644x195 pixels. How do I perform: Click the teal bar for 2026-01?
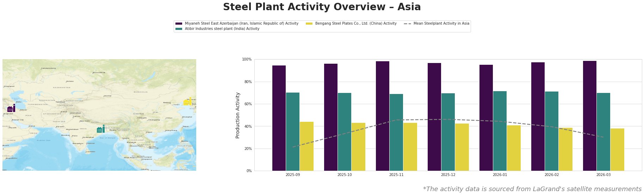500,131
